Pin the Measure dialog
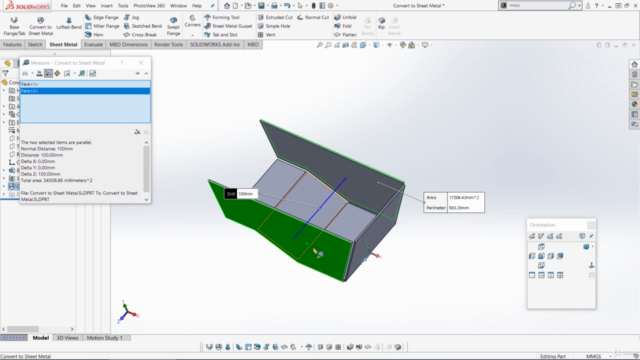640x360 pixels. point(138,73)
